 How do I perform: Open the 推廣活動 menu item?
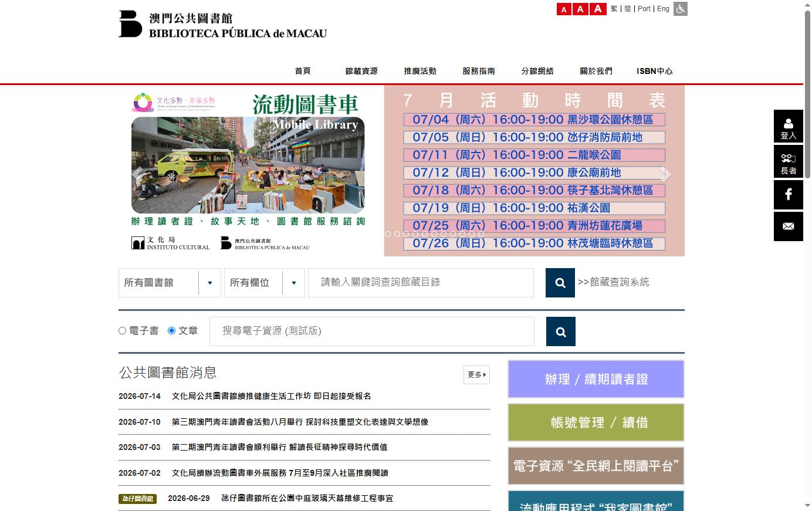point(420,71)
